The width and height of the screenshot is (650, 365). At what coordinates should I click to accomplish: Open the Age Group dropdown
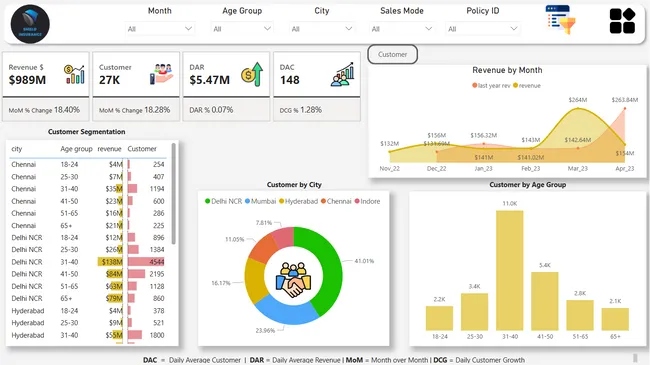pyautogui.click(x=242, y=29)
